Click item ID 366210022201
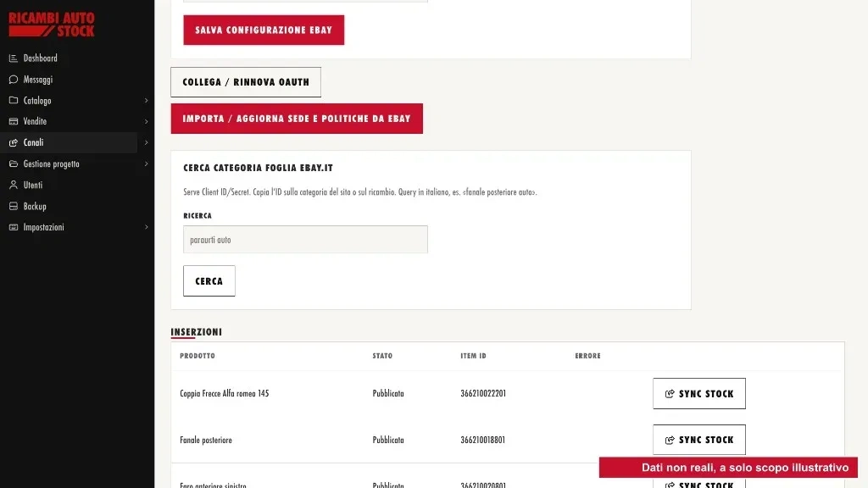The image size is (868, 488). (x=483, y=393)
